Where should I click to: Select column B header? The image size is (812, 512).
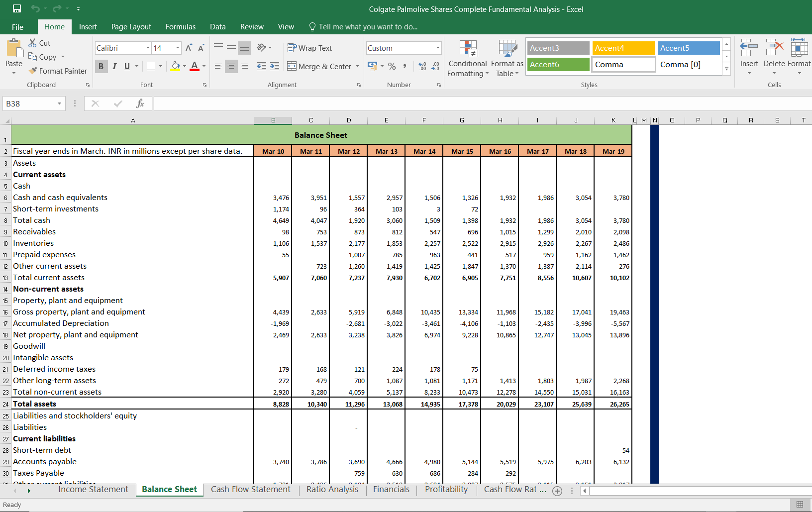[x=273, y=120]
